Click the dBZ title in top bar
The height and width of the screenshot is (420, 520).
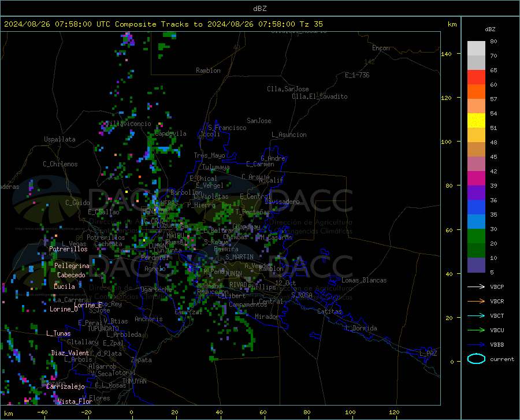259,9
